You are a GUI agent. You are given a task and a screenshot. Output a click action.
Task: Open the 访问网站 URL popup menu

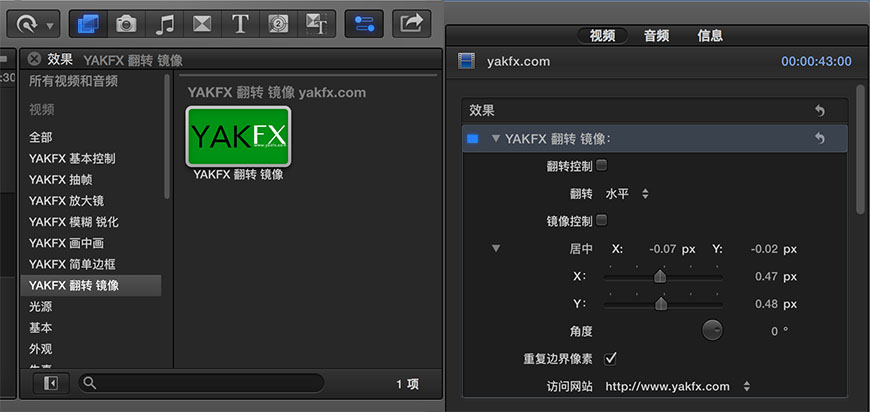click(x=678, y=386)
